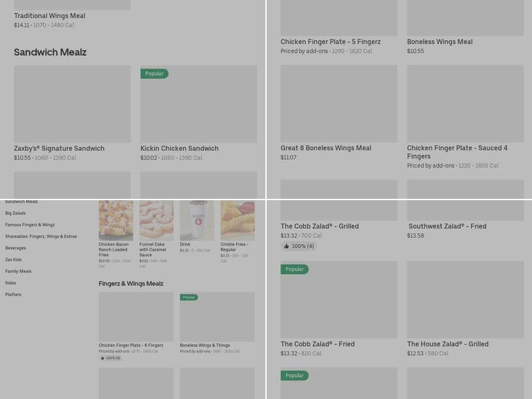Click Popular badge on Boneless Wings & Things

(x=189, y=297)
